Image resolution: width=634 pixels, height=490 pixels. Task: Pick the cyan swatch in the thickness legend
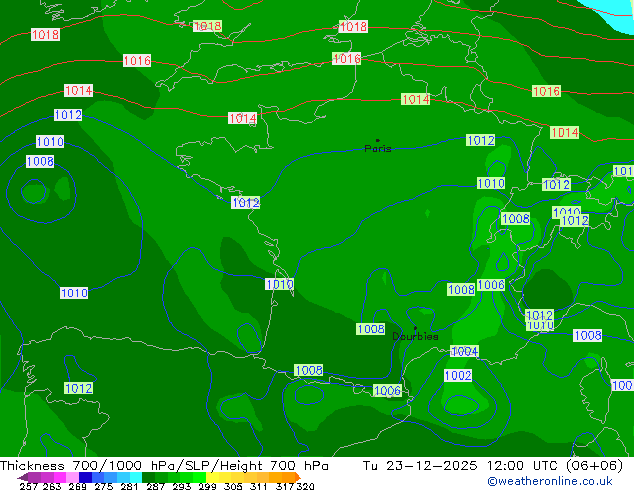136,477
